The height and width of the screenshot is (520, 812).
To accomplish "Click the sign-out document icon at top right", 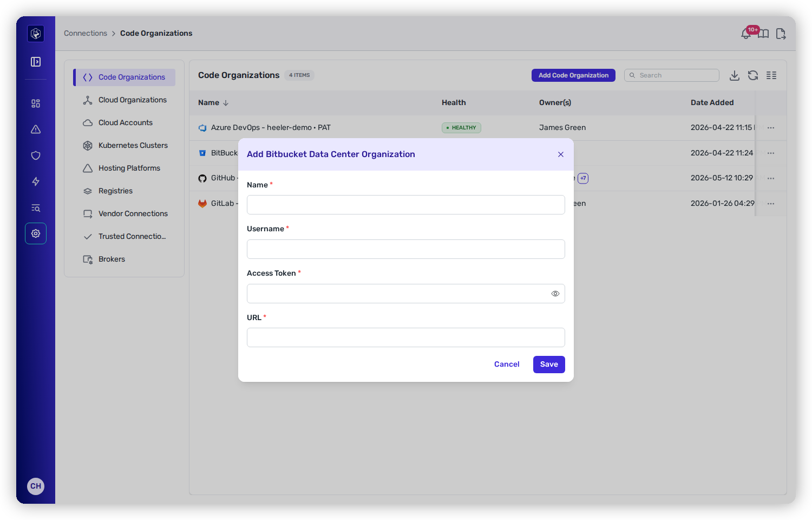I will [781, 34].
